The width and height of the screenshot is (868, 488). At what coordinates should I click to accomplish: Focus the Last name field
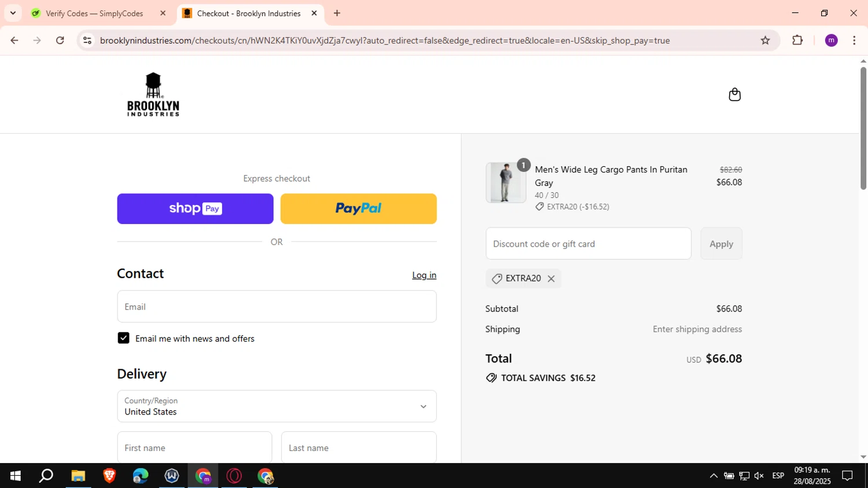click(x=359, y=447)
